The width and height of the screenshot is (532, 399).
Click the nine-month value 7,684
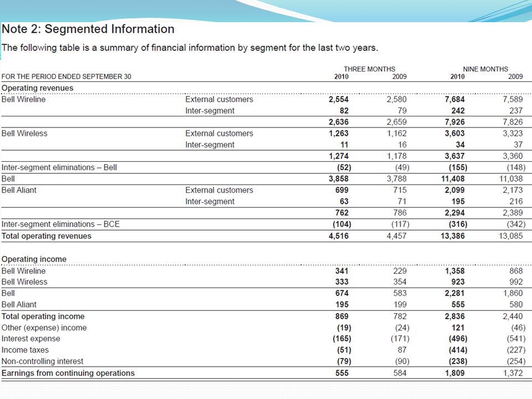point(454,99)
